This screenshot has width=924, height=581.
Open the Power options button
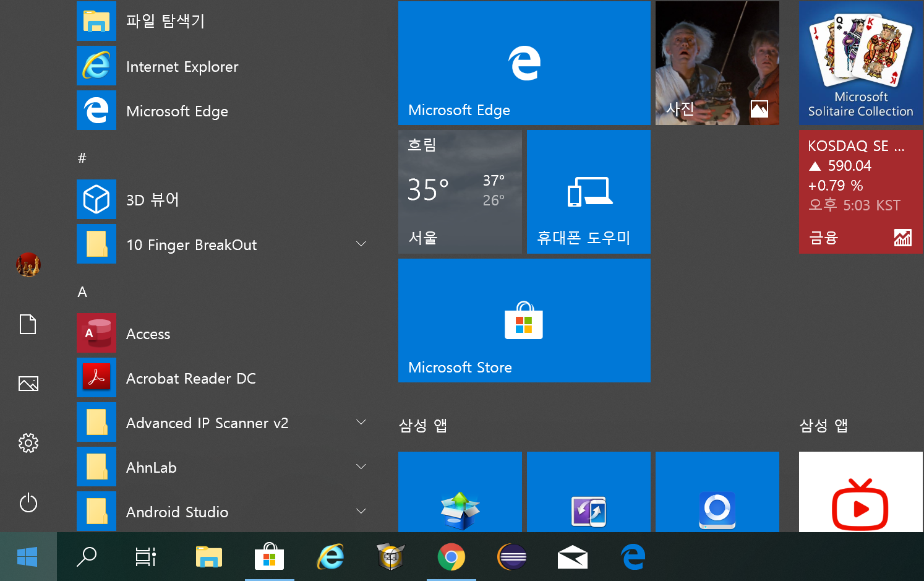click(28, 502)
